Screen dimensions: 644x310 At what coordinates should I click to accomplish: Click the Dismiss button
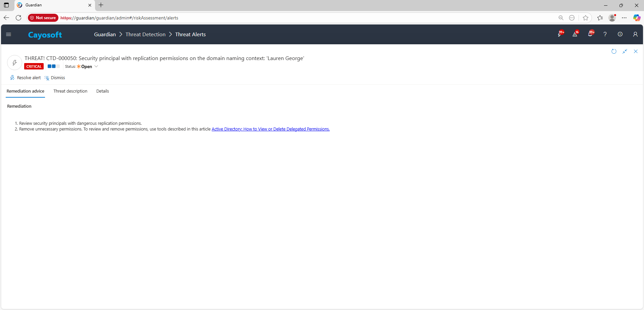[x=55, y=78]
